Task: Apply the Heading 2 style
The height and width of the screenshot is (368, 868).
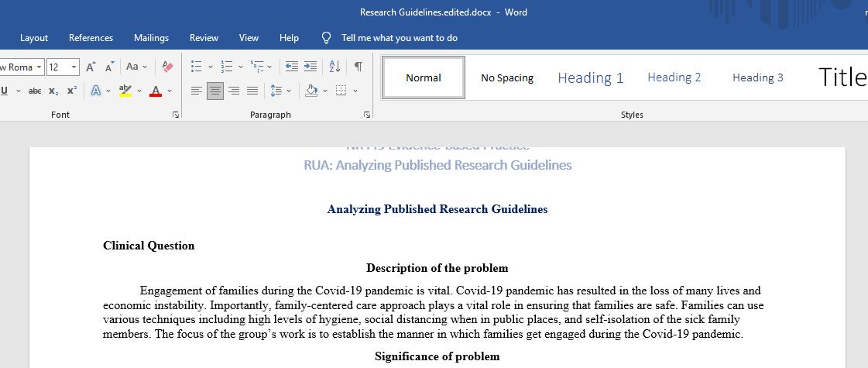Action: [x=674, y=77]
